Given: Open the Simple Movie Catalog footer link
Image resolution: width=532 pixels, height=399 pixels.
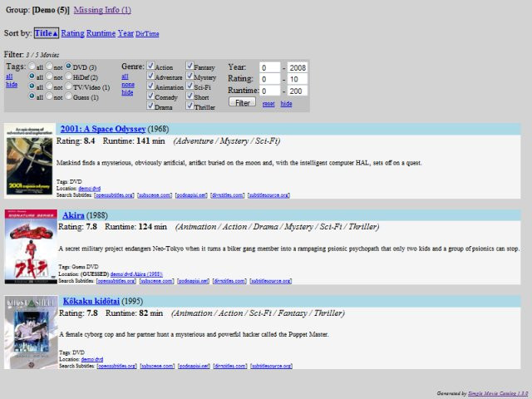Looking at the screenshot, I should pyautogui.click(x=498, y=393).
